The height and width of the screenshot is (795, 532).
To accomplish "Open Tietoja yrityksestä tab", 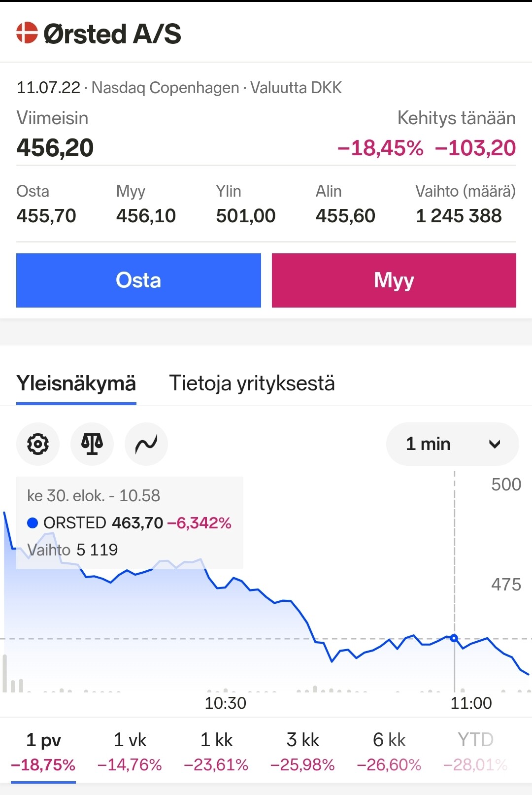I will coord(252,383).
